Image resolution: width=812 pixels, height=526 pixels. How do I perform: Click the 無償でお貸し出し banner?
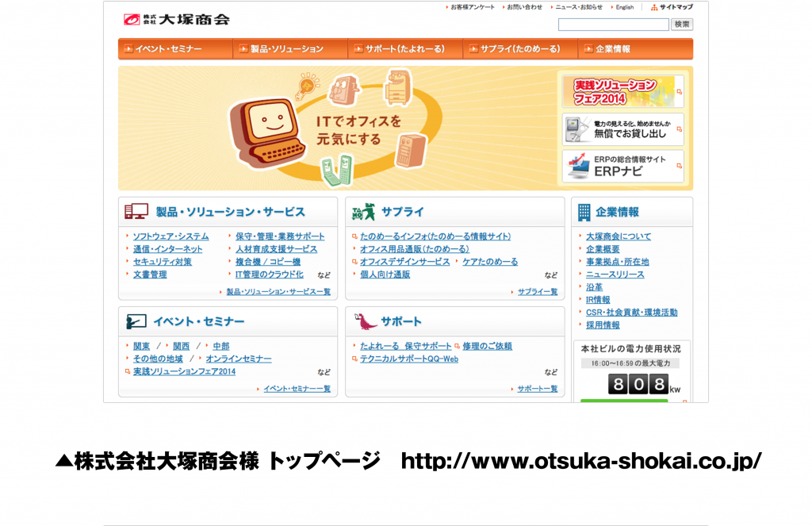tap(623, 129)
